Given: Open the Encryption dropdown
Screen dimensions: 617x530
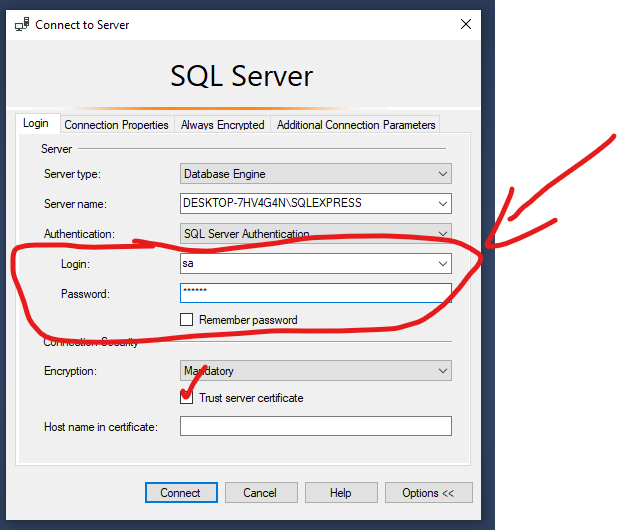Looking at the screenshot, I should point(443,371).
